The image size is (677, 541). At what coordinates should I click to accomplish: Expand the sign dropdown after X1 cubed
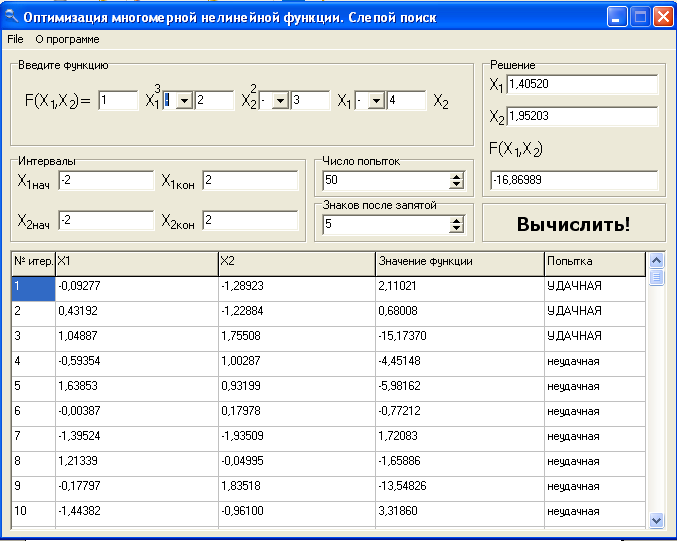[x=184, y=100]
